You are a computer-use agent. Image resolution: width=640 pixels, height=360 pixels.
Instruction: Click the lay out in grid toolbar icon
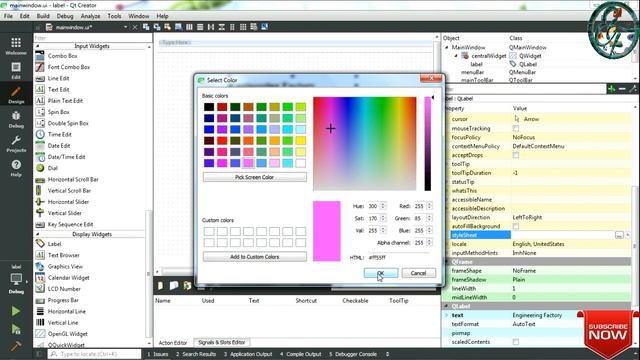click(243, 27)
